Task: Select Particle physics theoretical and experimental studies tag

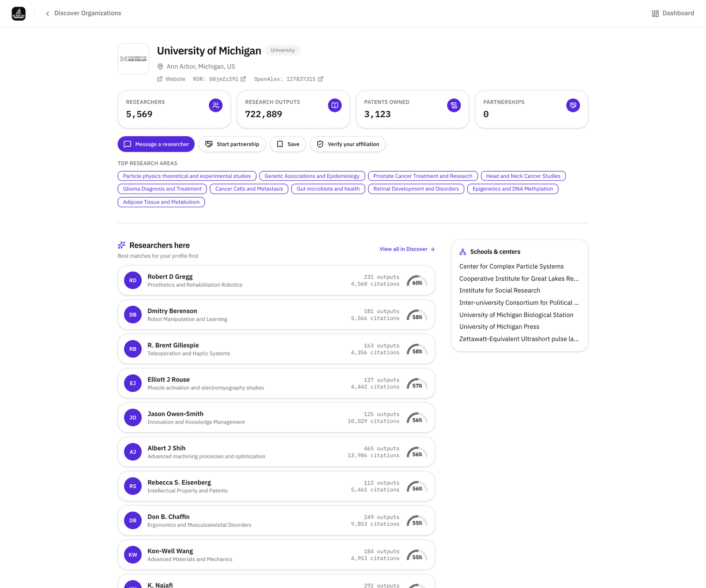Action: [187, 176]
